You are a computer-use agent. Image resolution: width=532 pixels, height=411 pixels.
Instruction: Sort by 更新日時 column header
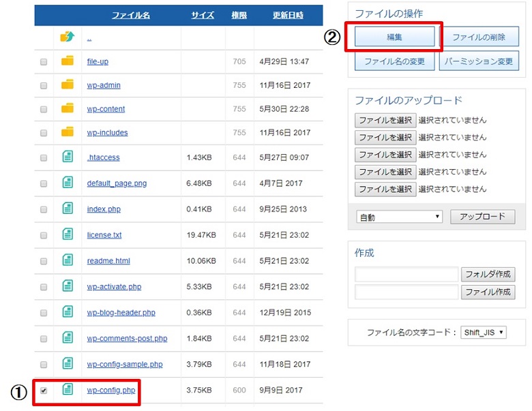coord(288,15)
